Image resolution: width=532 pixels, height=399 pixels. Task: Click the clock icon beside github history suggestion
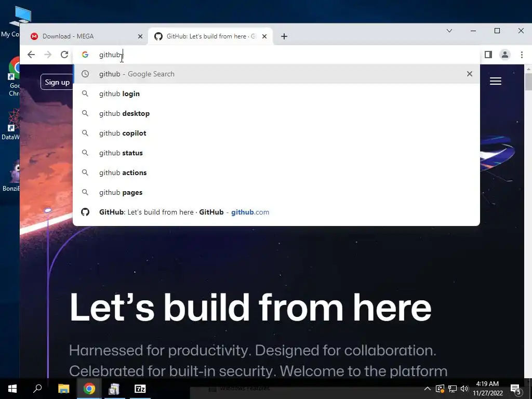click(x=85, y=74)
